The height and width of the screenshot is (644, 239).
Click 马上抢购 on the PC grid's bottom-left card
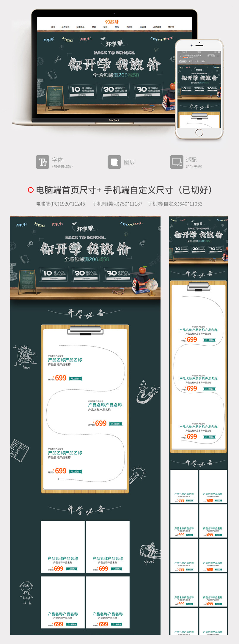tap(71, 624)
